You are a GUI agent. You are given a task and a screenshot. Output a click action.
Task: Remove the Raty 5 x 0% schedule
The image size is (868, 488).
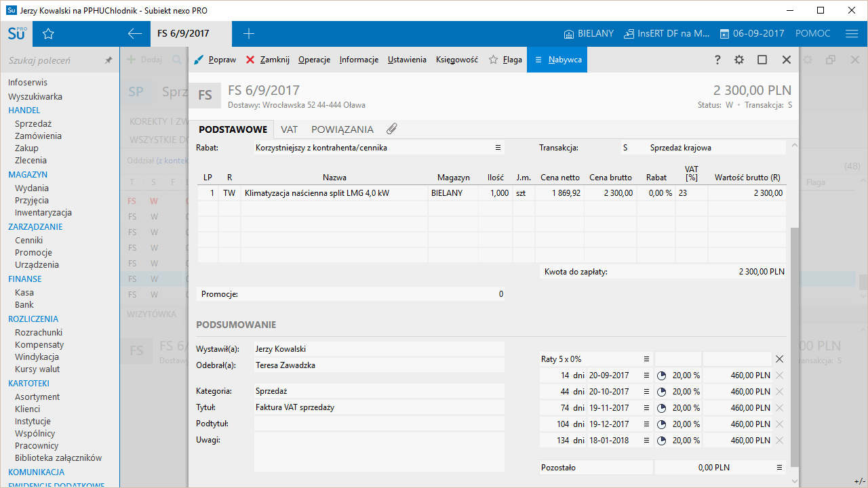tap(779, 359)
